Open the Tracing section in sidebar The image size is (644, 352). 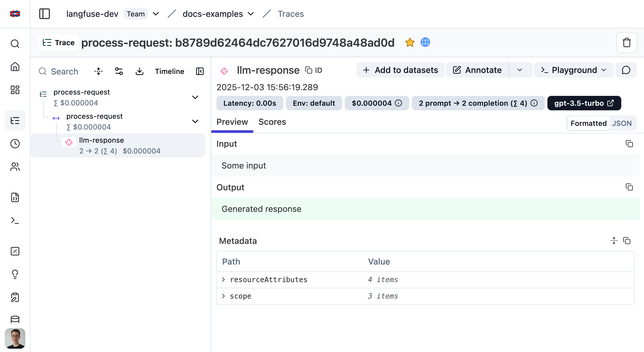(x=15, y=121)
